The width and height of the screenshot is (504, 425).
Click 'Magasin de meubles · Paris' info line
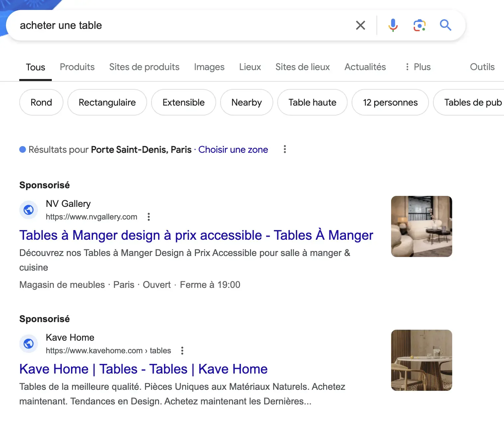[129, 285]
